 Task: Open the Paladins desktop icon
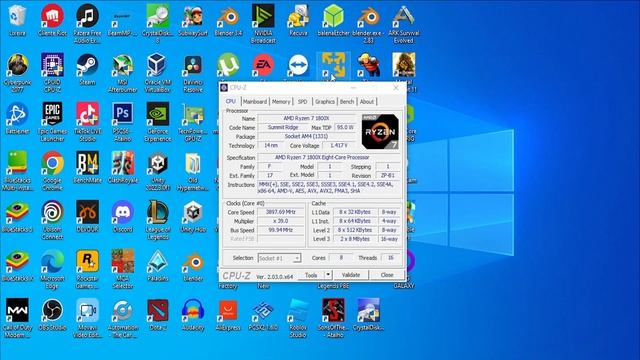[x=158, y=265]
